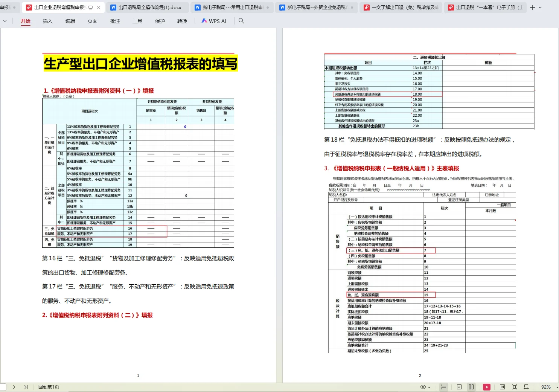Open the eye icon's dropdown options

pyautogui.click(x=429, y=387)
